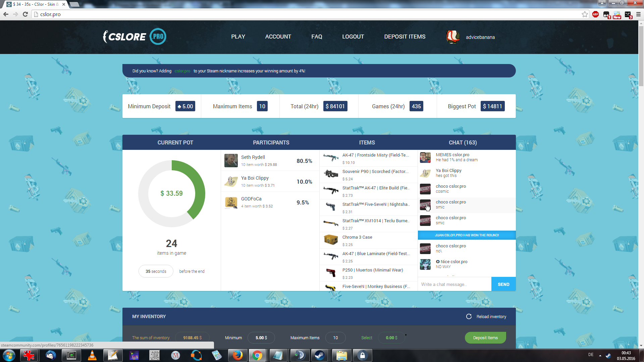Open the PLAY menu item
This screenshot has height=362, width=644.
[238, 37]
